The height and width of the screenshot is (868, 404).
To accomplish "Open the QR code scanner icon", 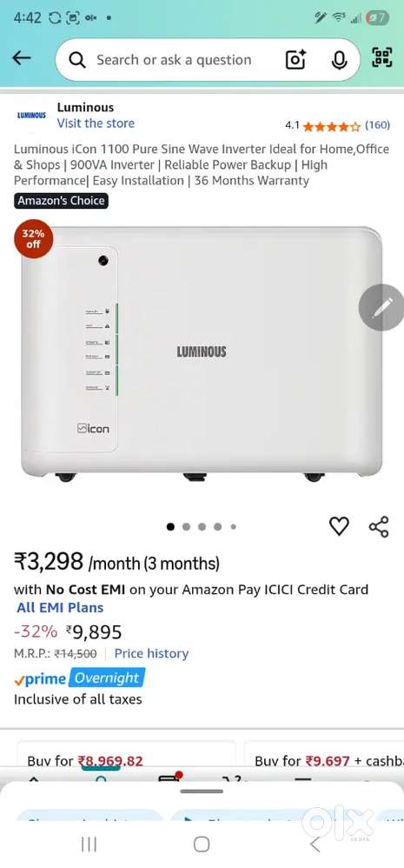I will coord(382,57).
